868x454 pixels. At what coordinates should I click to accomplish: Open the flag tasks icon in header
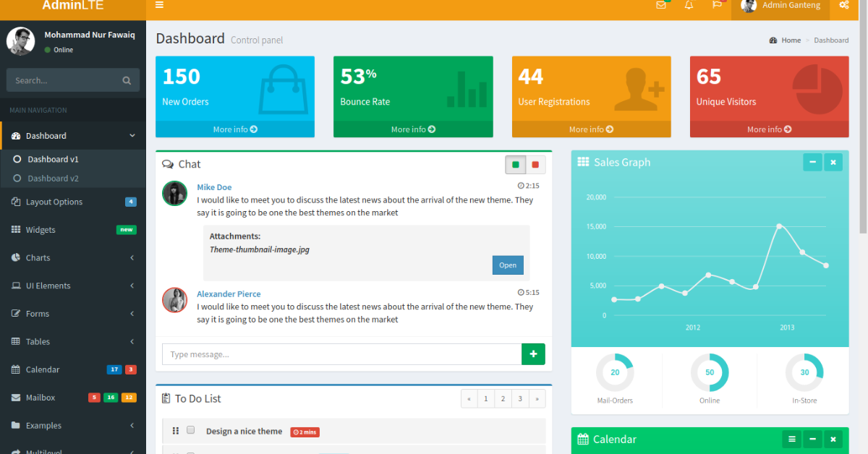[x=717, y=5]
